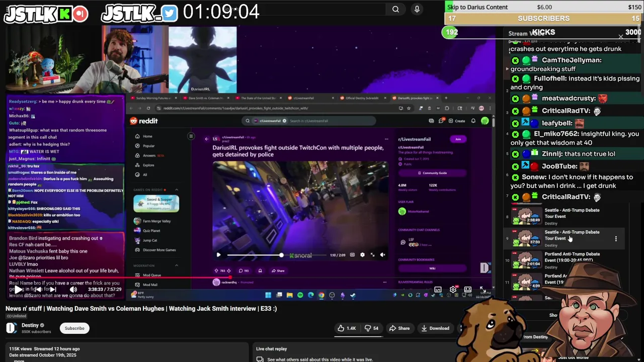The image size is (644, 362).
Task: Click the reddit logo in browser
Action: pyautogui.click(x=144, y=121)
